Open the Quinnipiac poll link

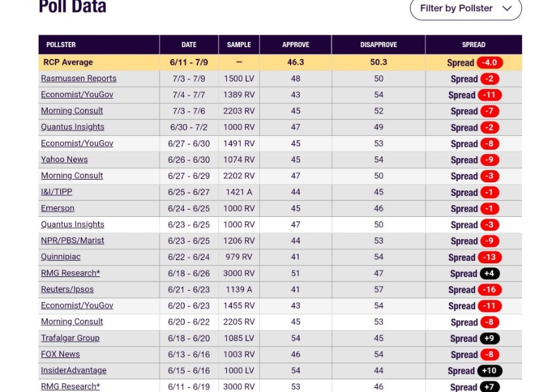point(61,257)
